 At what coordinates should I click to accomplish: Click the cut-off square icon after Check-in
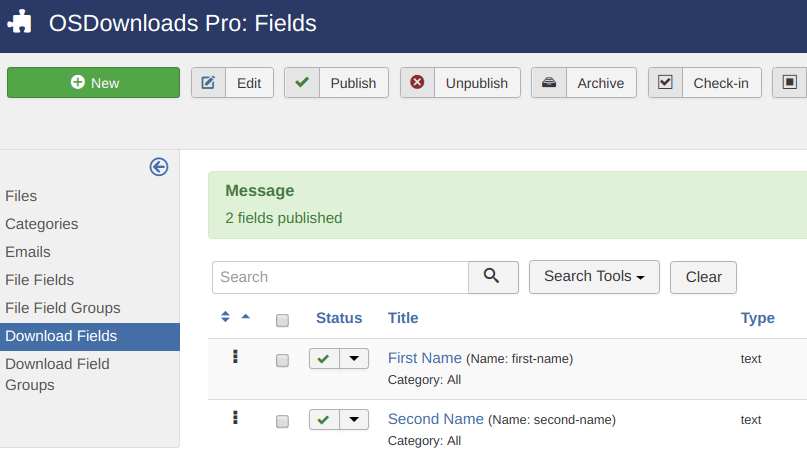790,82
